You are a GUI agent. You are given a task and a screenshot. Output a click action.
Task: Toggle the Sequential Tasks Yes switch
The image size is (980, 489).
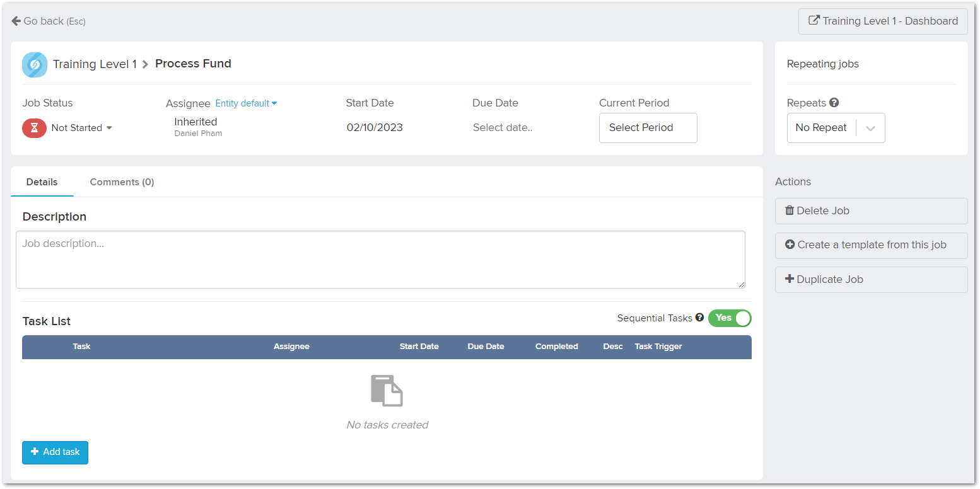pos(730,318)
